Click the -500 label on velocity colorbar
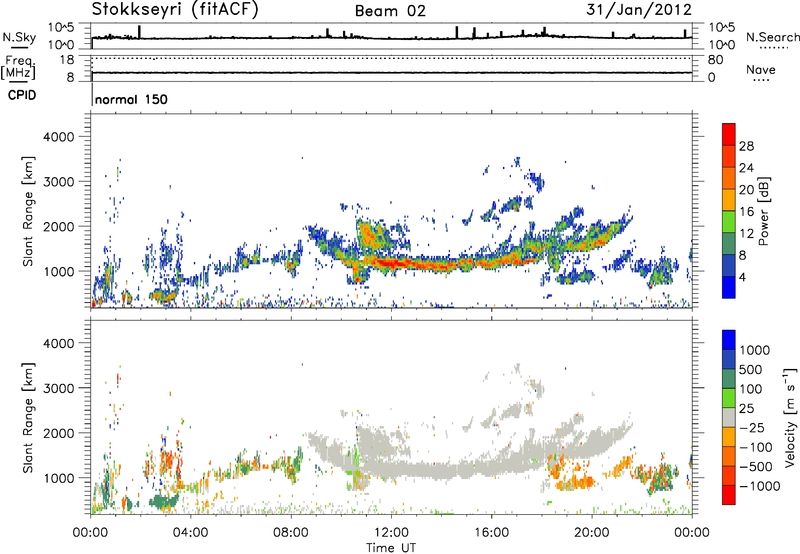 756,467
